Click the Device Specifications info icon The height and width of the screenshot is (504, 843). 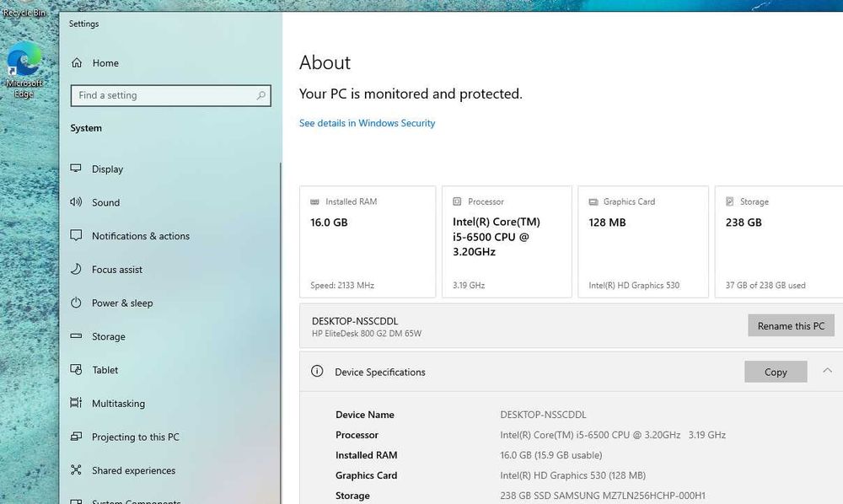[317, 372]
